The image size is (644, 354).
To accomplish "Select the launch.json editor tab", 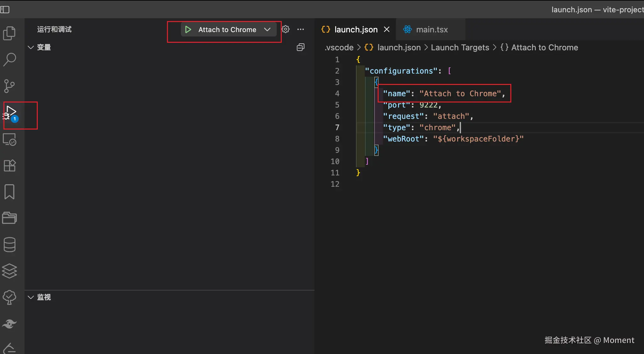I will click(356, 30).
